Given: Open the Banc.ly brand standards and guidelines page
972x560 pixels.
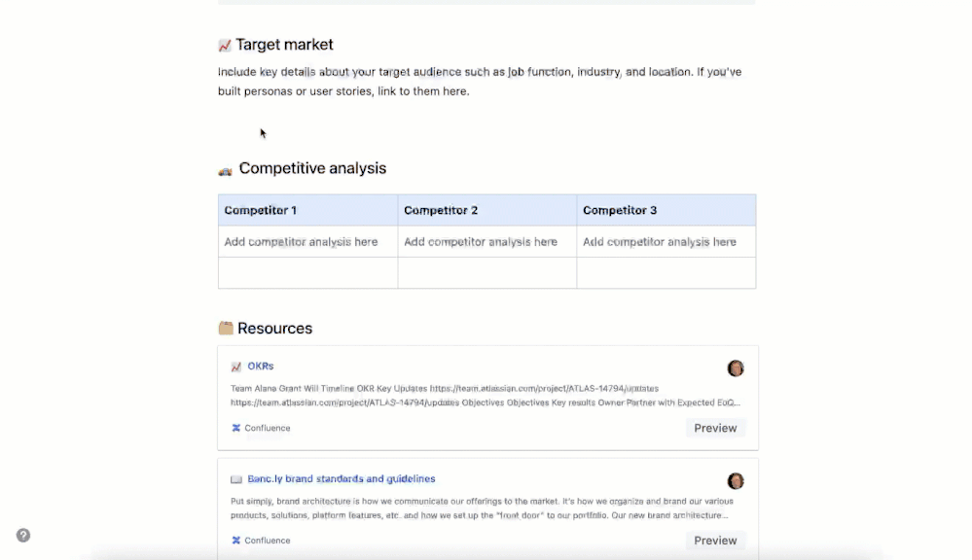Looking at the screenshot, I should (342, 478).
